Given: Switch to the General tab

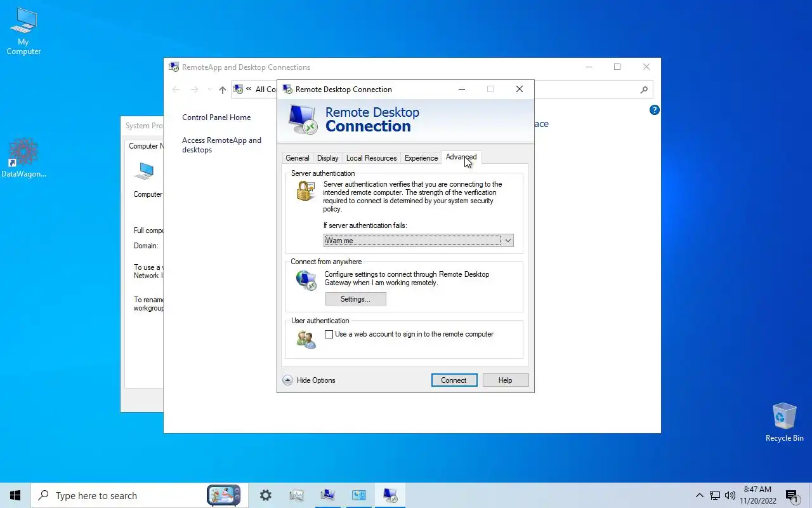Looking at the screenshot, I should click(x=298, y=158).
